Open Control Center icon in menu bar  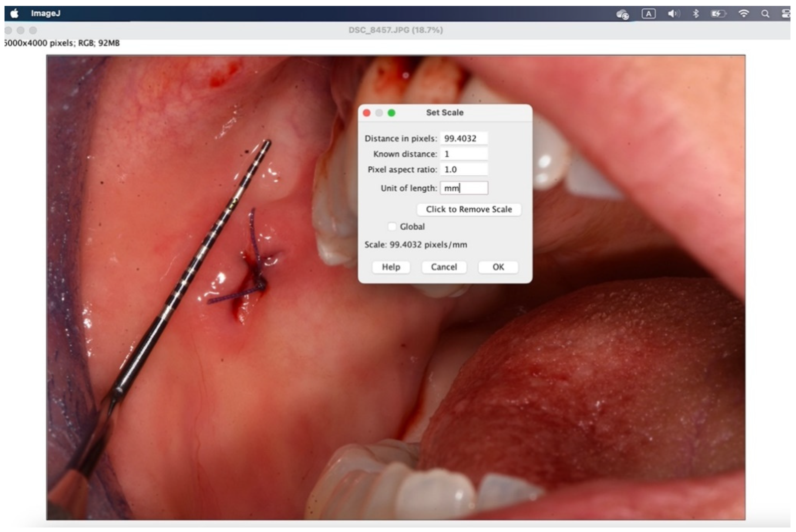point(786,14)
